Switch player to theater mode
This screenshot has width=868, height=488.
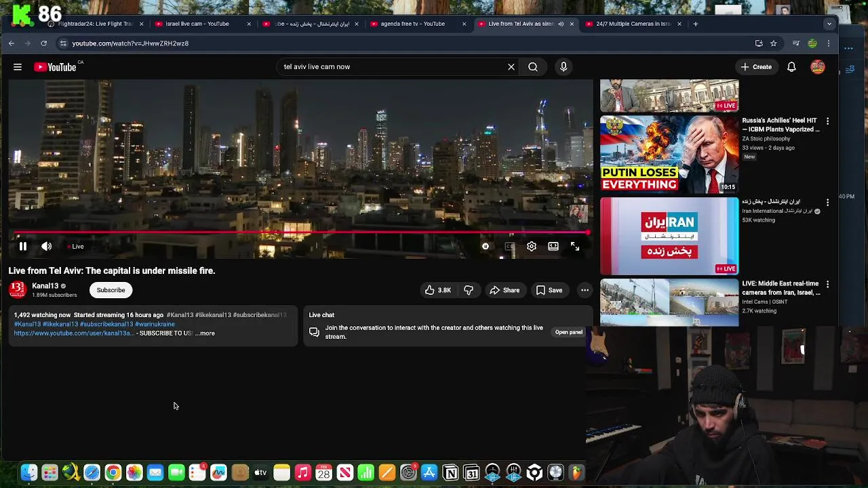(x=553, y=247)
